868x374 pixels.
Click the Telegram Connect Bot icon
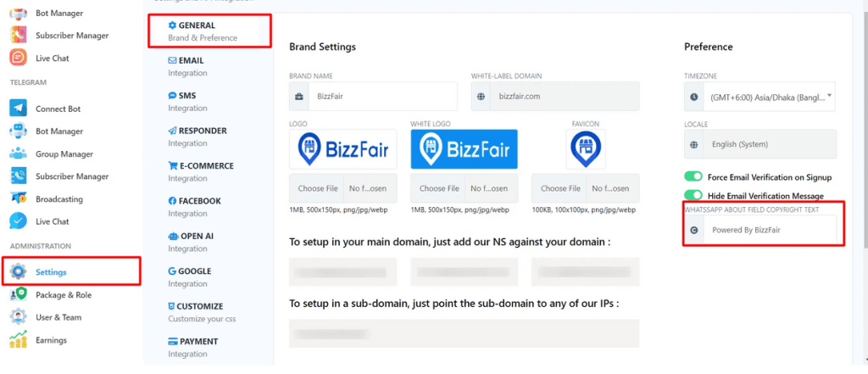[19, 109]
